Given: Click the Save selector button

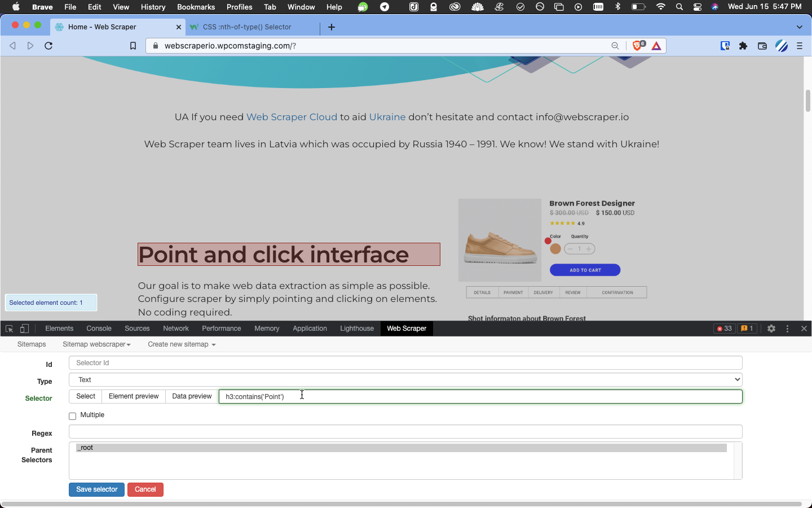Looking at the screenshot, I should point(96,489).
